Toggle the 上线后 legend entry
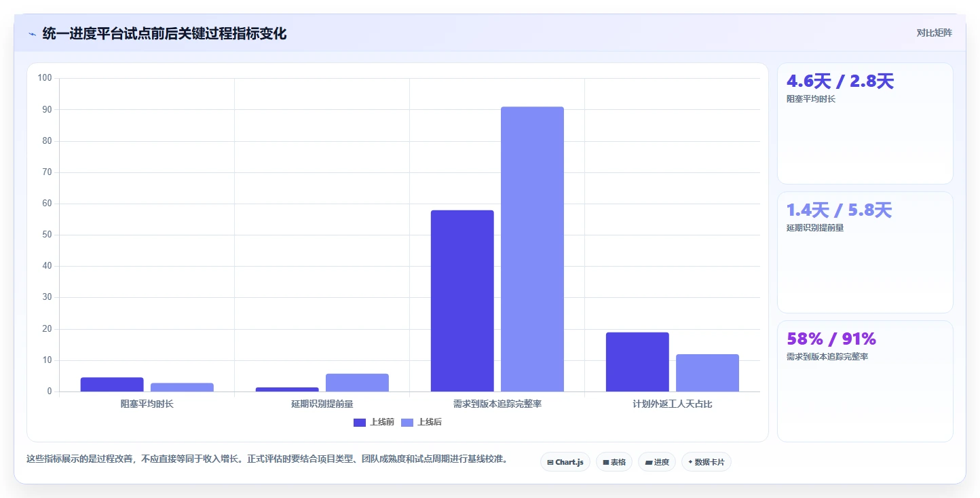Viewport: 980px width, 498px height. pos(421,422)
